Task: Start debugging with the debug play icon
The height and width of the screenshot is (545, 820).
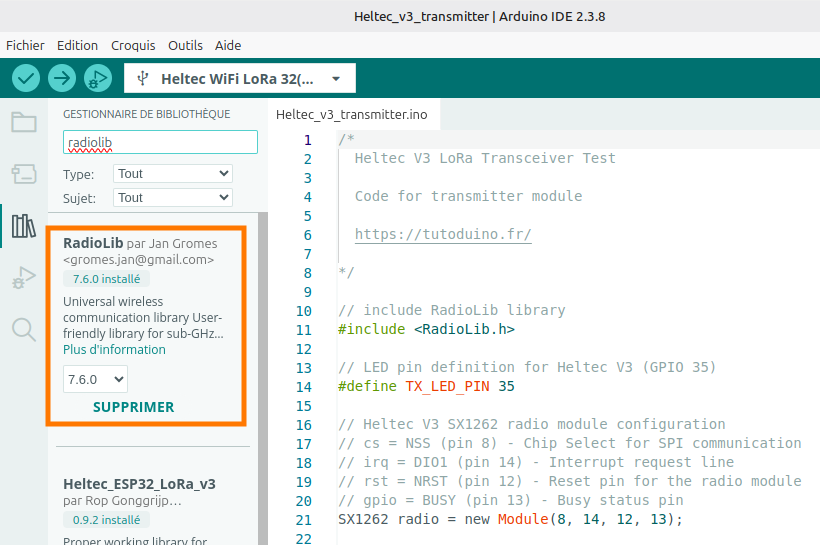Action: pos(98,78)
